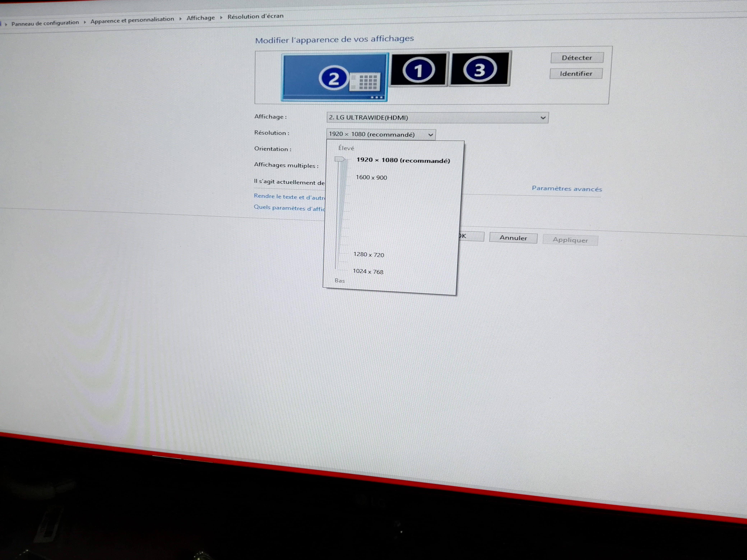Choose 1600 x 900 resolution
The image size is (747, 560).
[x=371, y=178]
